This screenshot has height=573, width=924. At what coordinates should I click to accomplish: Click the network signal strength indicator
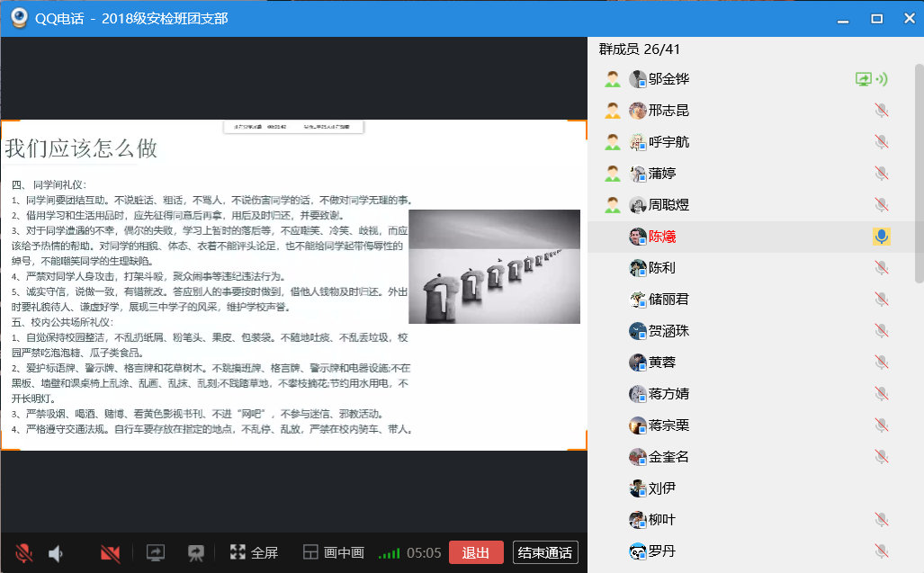click(x=390, y=553)
